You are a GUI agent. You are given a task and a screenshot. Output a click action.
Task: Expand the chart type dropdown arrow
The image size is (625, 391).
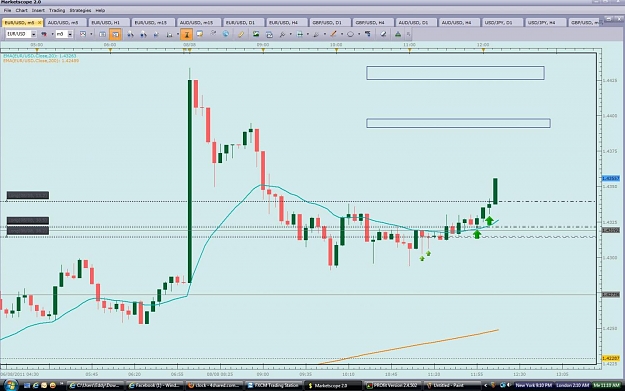click(91, 34)
